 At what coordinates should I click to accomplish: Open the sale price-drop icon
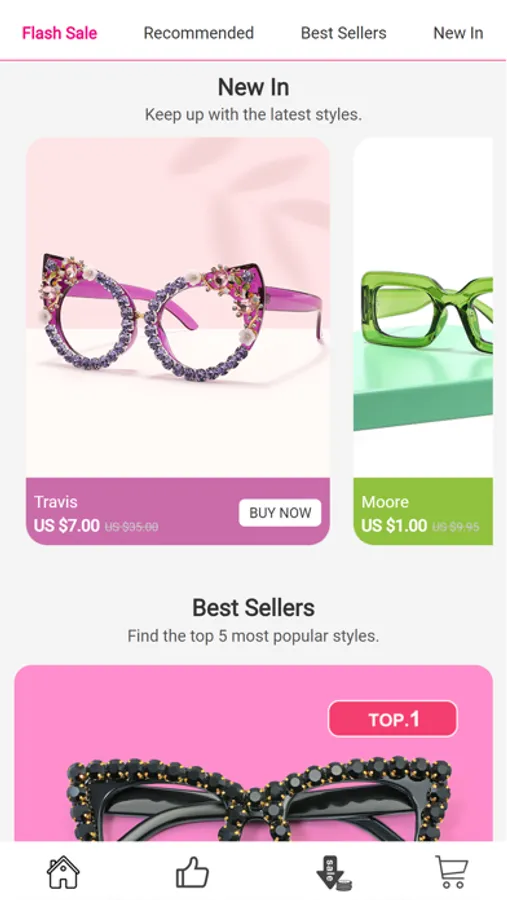tap(334, 873)
